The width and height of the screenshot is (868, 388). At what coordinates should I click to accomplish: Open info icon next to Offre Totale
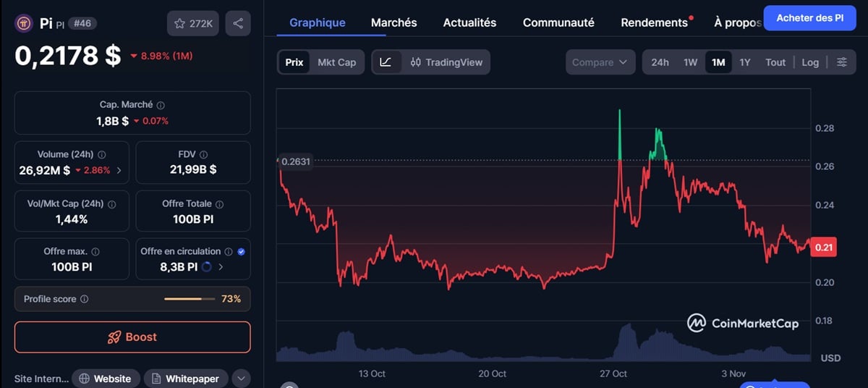point(219,204)
